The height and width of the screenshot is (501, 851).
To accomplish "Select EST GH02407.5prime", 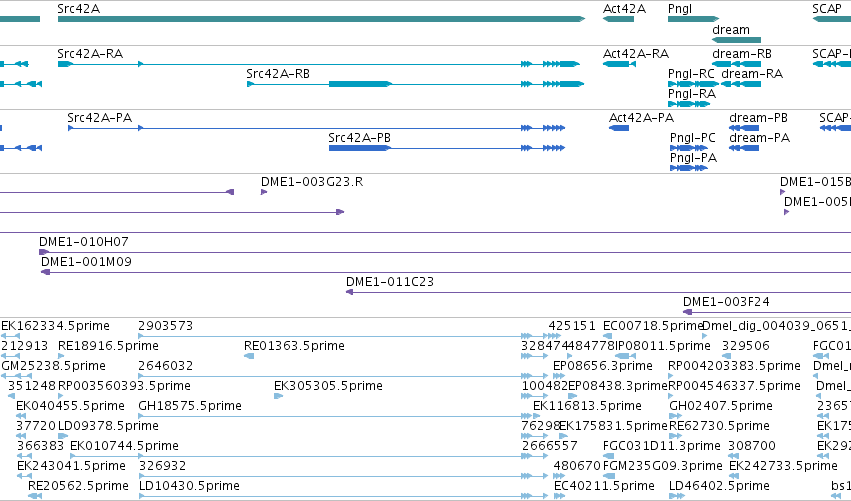I will tap(721, 406).
